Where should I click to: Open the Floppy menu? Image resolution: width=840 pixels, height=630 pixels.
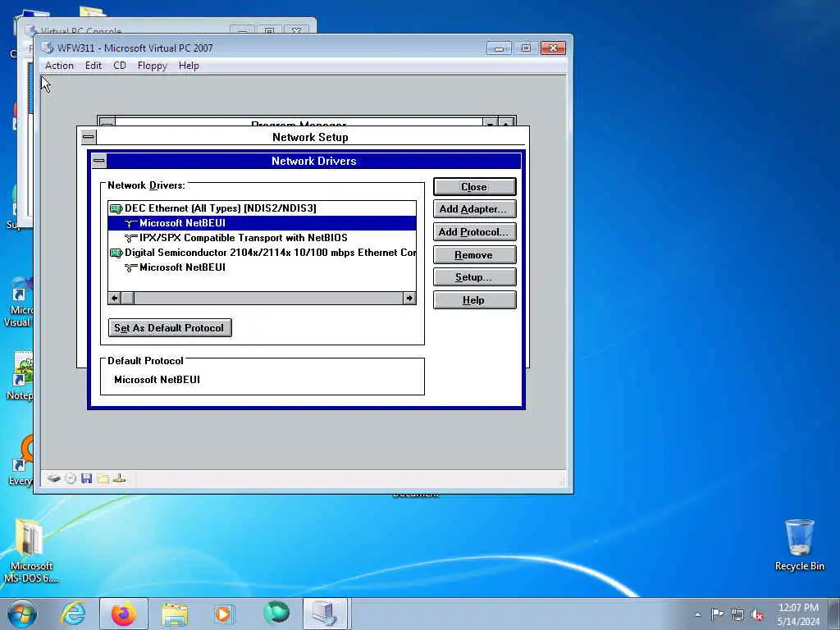152,66
